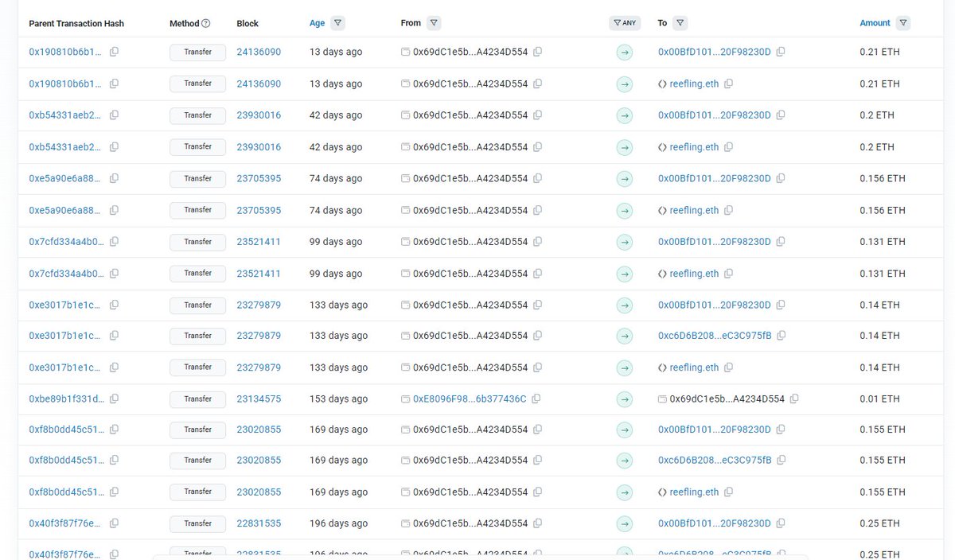
Task: Open block 23930016 in 0x00BfD101 row
Action: pyautogui.click(x=259, y=115)
